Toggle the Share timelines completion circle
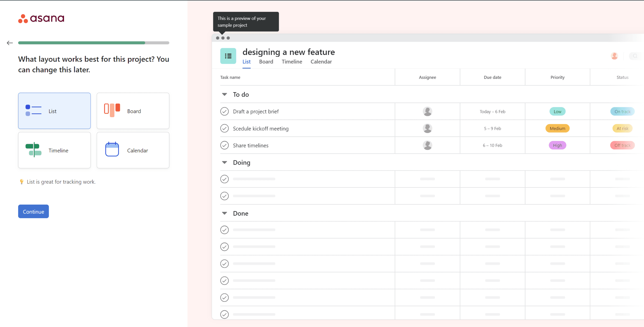This screenshot has width=644, height=327. [x=224, y=145]
